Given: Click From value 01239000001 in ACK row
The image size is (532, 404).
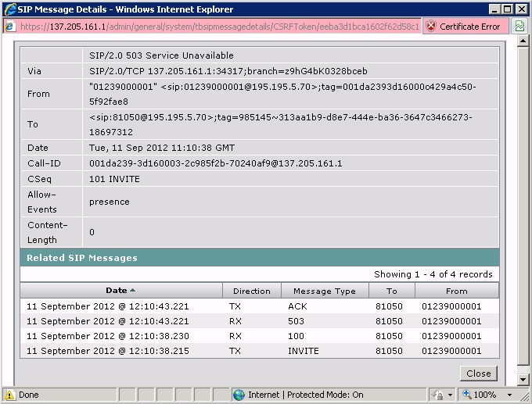Looking at the screenshot, I should coord(451,306).
